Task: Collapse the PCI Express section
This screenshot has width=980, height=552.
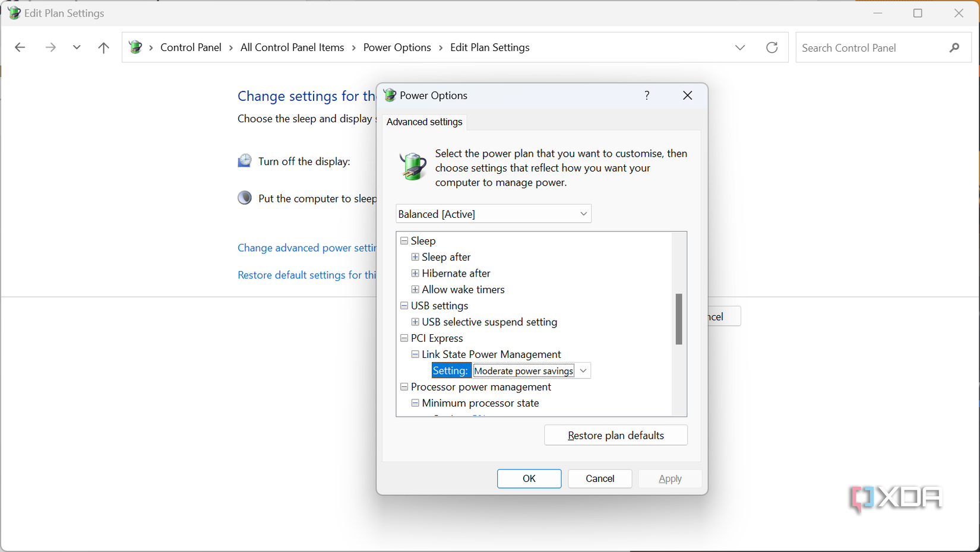Action: (x=404, y=338)
